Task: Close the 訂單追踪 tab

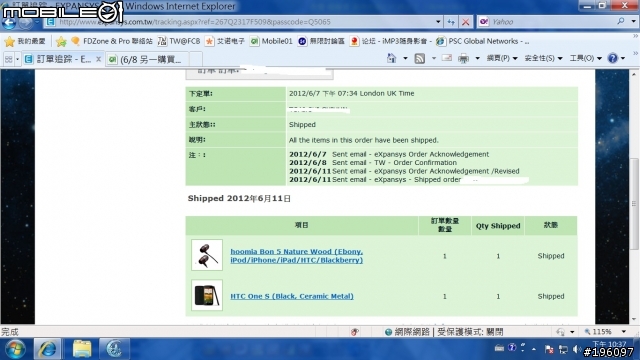Action: coord(98,60)
